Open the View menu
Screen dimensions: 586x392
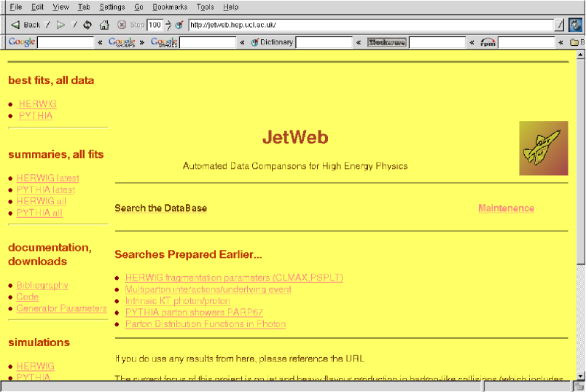60,7
